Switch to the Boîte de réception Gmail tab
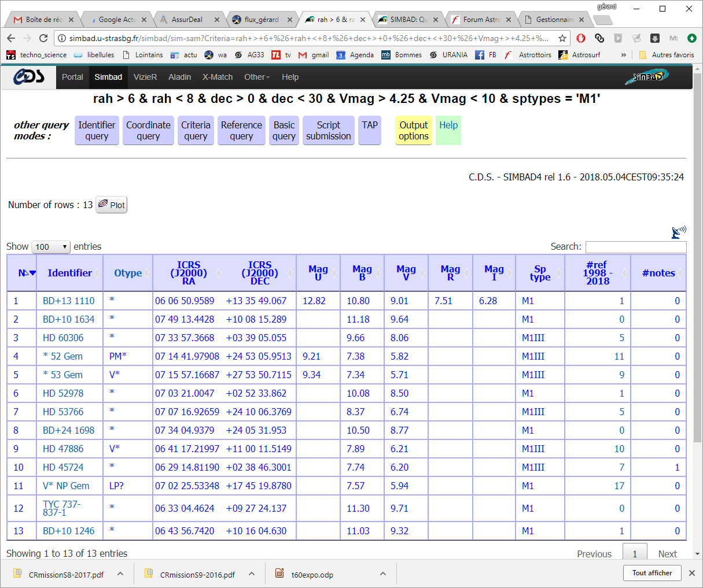Screen dimensions: 703x588 pyautogui.click(x=43, y=19)
